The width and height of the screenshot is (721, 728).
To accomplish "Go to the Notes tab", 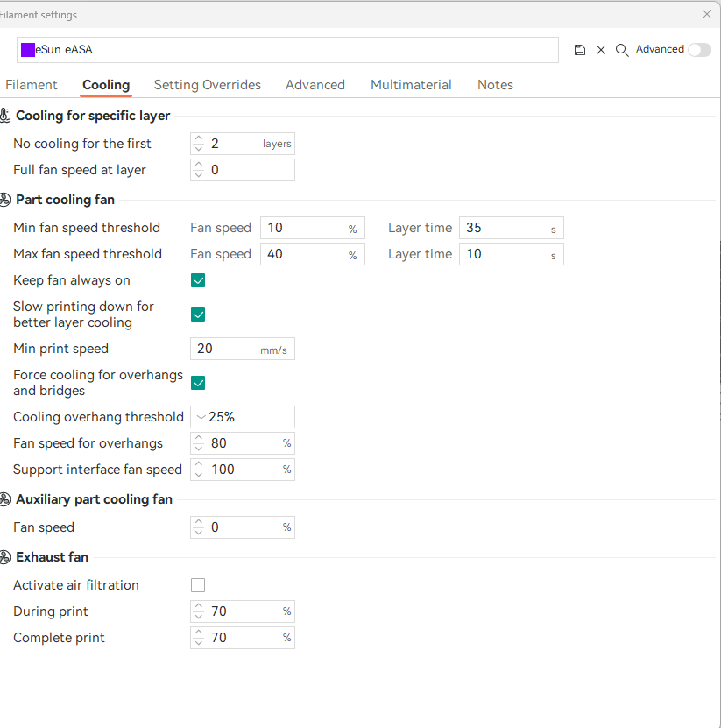I will pyautogui.click(x=495, y=85).
